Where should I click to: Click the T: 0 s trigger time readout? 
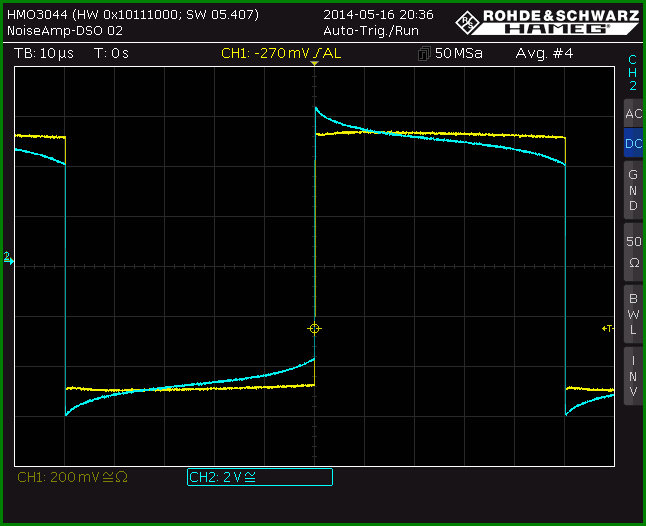click(111, 54)
